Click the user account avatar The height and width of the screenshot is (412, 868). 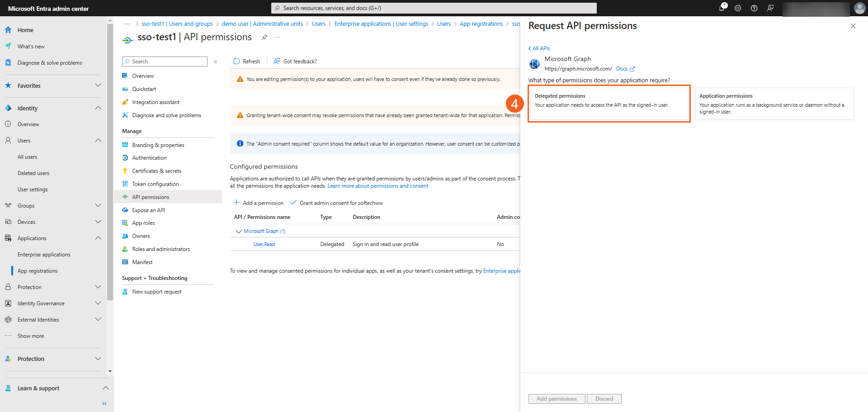tap(859, 8)
